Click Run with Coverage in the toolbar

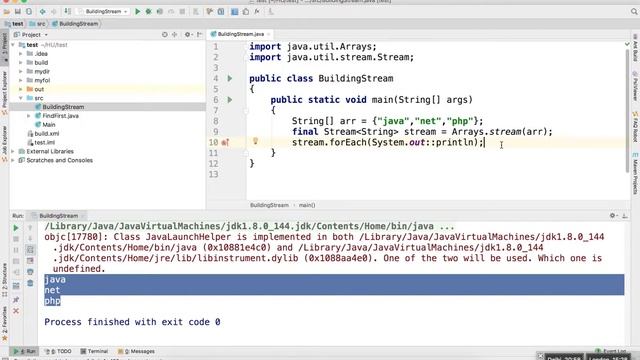coord(160,11)
